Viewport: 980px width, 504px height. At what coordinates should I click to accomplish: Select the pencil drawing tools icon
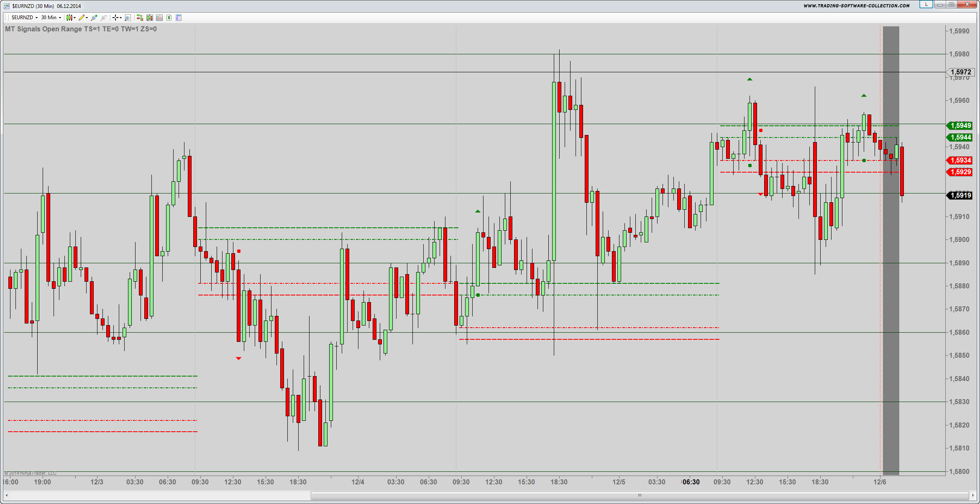[x=82, y=18]
